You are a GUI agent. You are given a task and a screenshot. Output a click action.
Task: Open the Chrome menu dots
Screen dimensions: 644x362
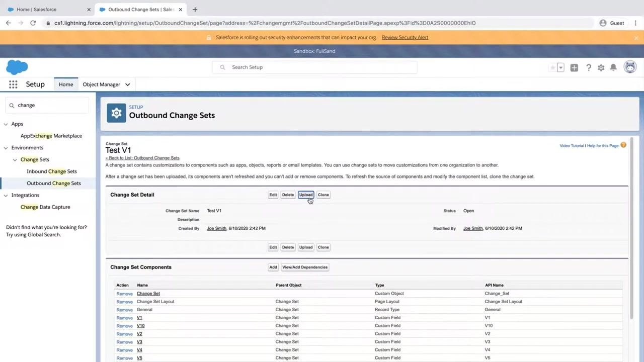636,23
